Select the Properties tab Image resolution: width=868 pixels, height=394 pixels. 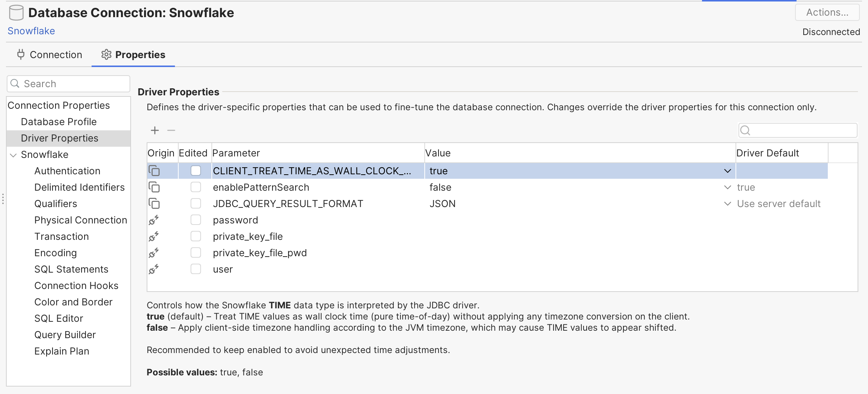click(133, 55)
